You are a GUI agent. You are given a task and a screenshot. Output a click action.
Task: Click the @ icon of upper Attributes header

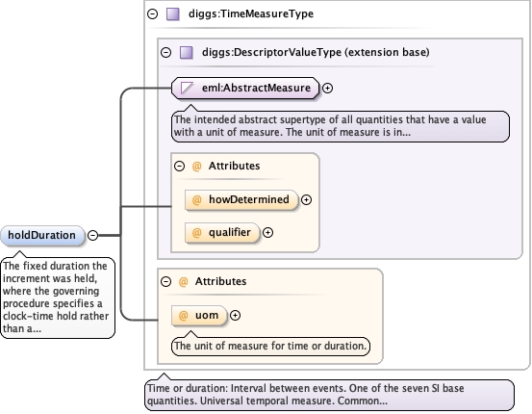197,166
